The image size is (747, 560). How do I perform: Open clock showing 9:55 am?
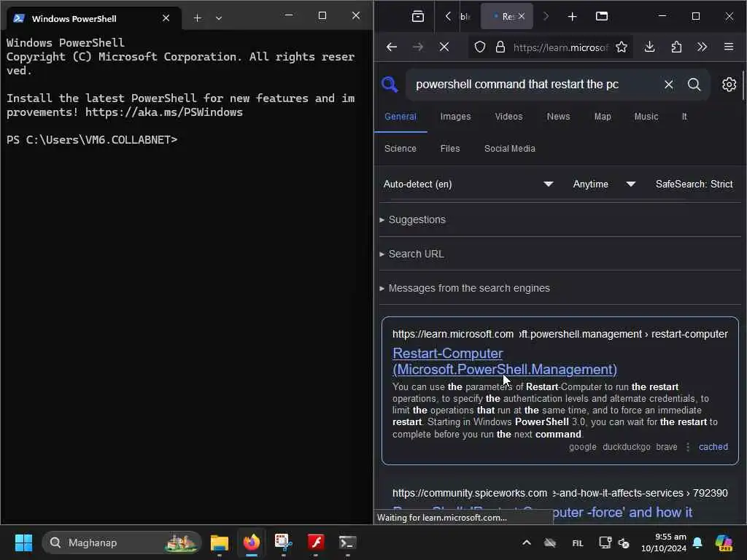tap(664, 542)
